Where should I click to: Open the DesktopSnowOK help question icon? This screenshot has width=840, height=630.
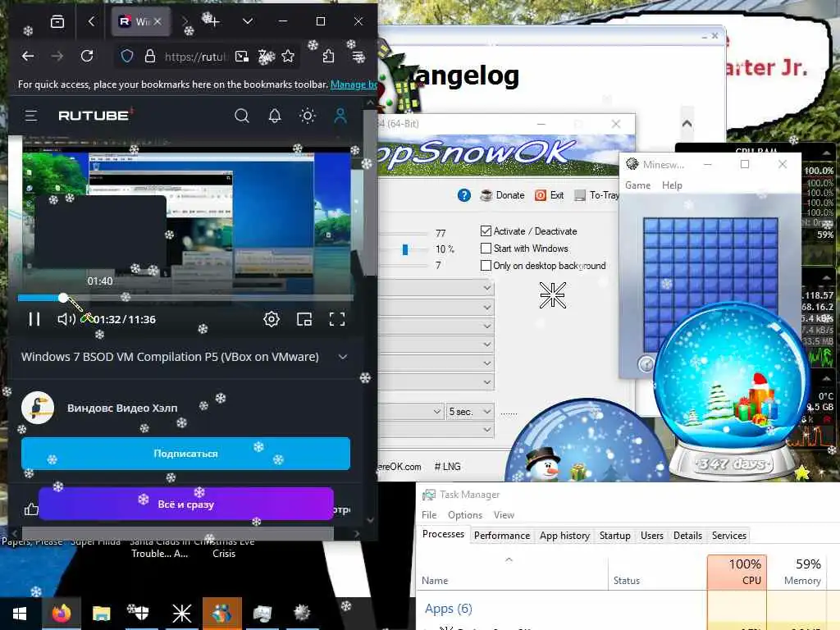pyautogui.click(x=464, y=195)
